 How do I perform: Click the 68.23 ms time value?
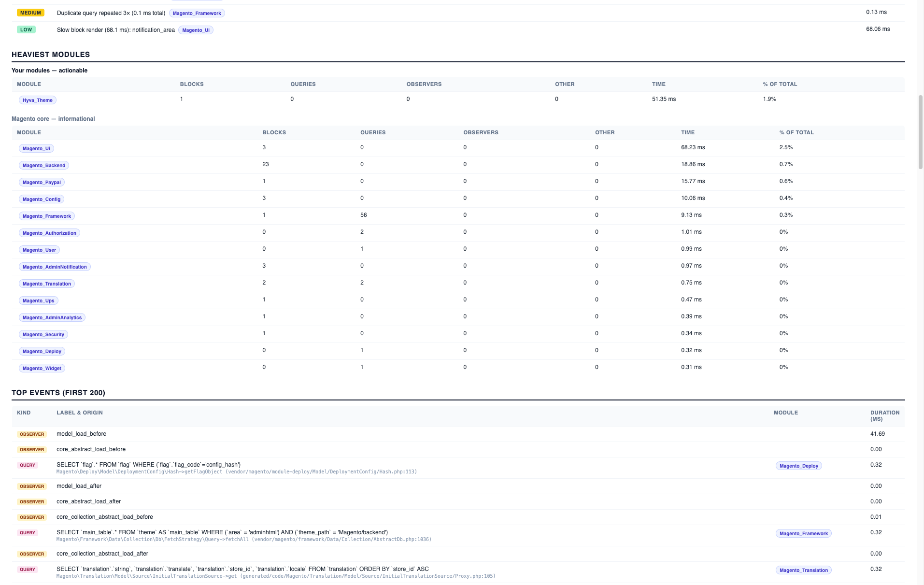693,147
